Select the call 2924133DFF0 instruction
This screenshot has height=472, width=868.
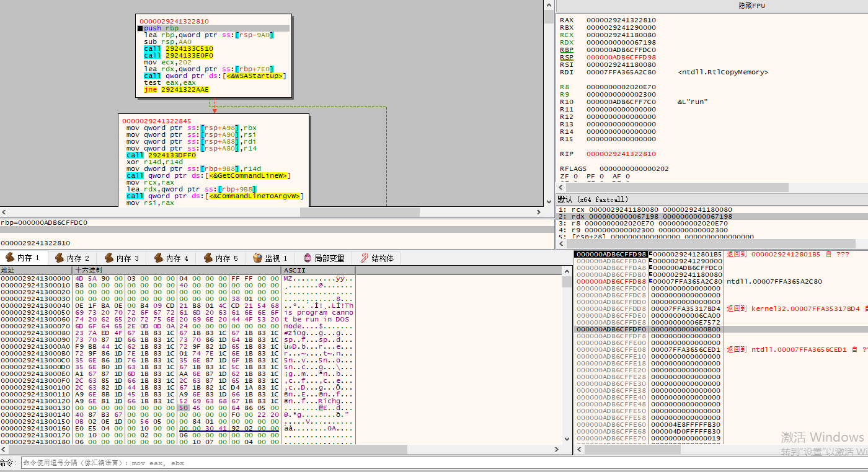click(161, 155)
